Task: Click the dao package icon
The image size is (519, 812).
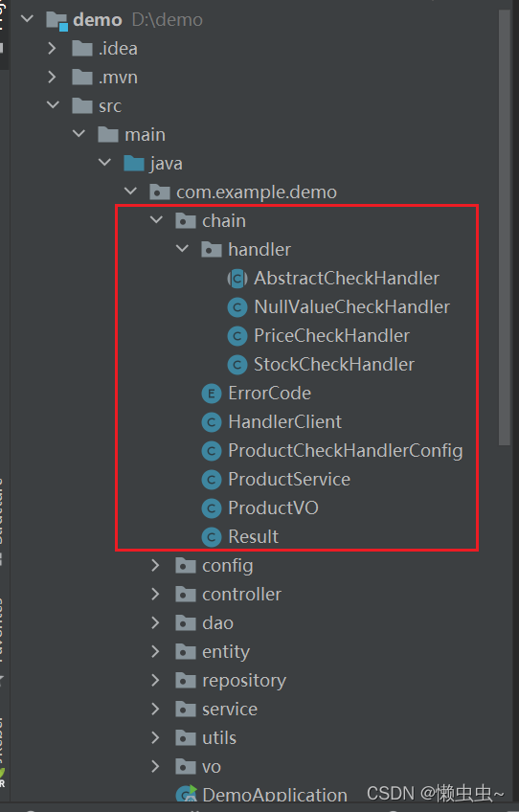Action: (x=186, y=623)
